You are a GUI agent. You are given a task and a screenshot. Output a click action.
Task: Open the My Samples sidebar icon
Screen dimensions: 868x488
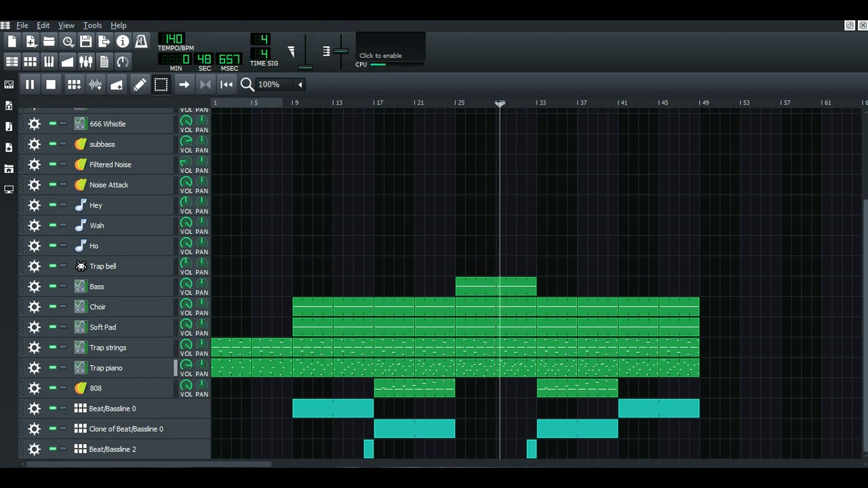[9, 127]
